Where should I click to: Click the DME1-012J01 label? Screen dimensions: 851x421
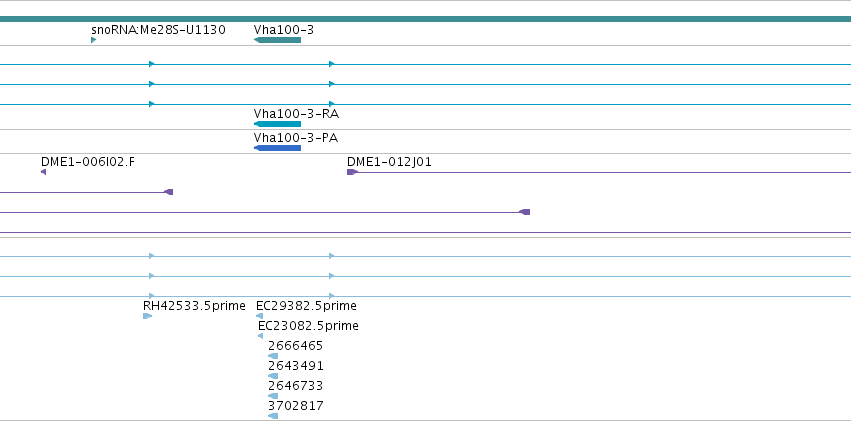click(390, 162)
